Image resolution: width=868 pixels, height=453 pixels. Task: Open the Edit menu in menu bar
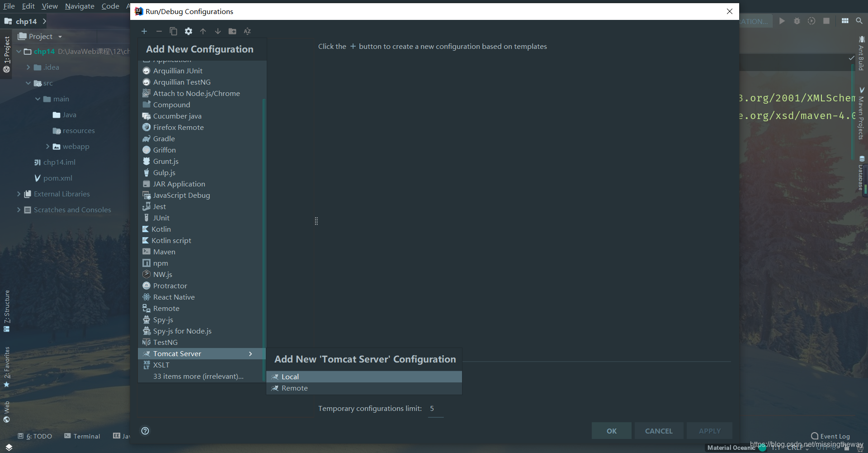tap(28, 6)
